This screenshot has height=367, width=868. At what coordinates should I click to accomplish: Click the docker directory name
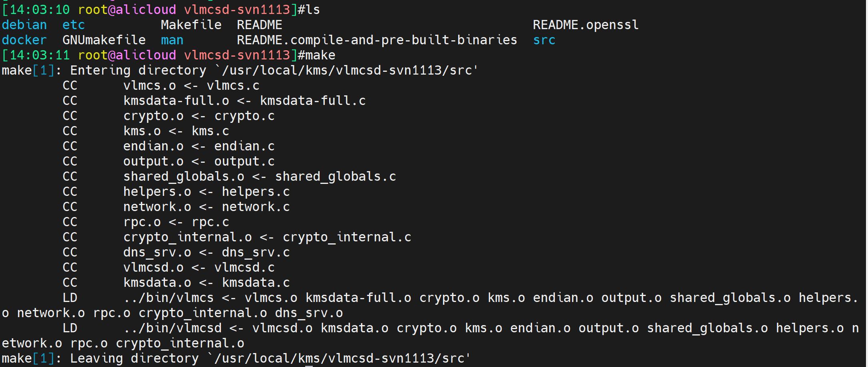coord(24,40)
